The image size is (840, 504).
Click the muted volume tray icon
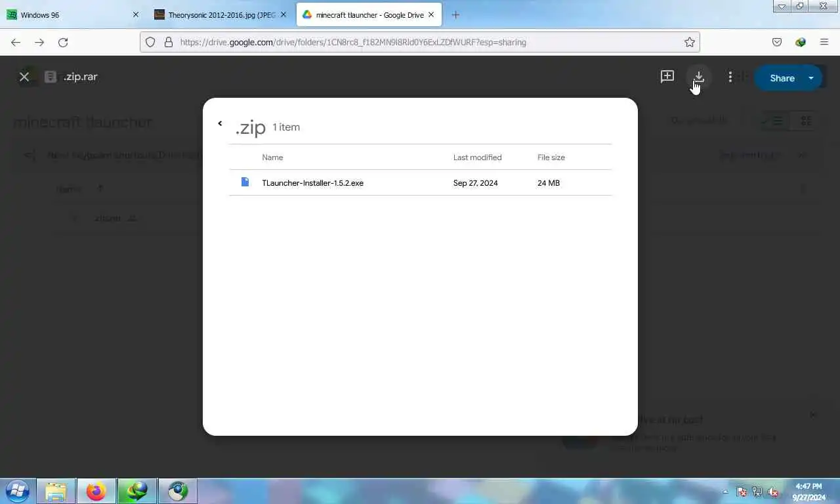(773, 492)
